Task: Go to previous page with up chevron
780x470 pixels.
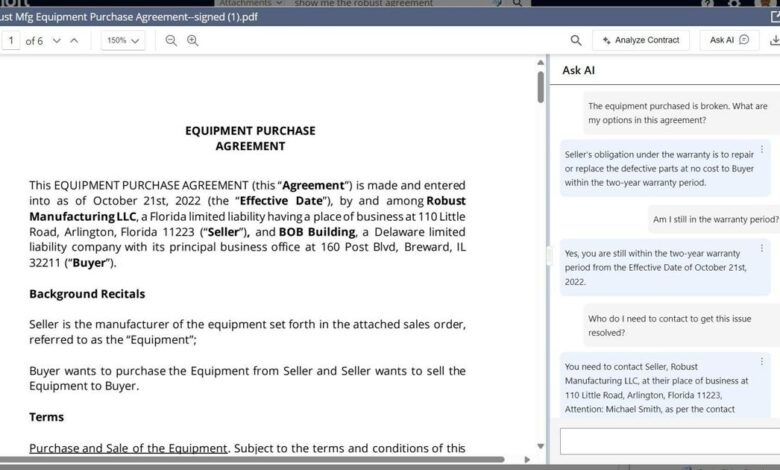Action: pyautogui.click(x=74, y=40)
